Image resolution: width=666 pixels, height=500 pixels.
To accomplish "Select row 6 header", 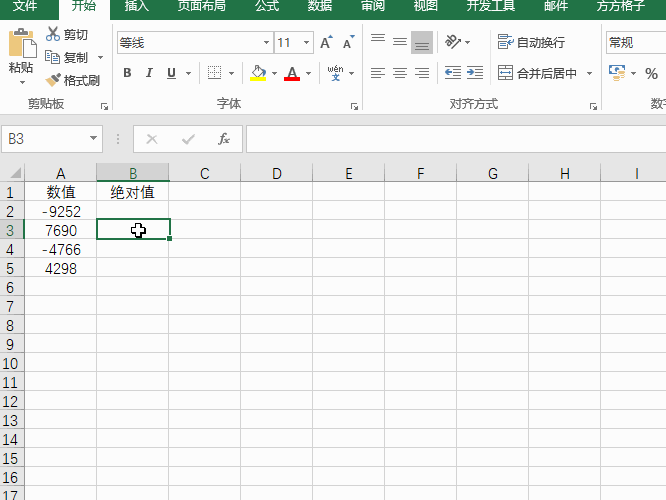I will pos(11,288).
